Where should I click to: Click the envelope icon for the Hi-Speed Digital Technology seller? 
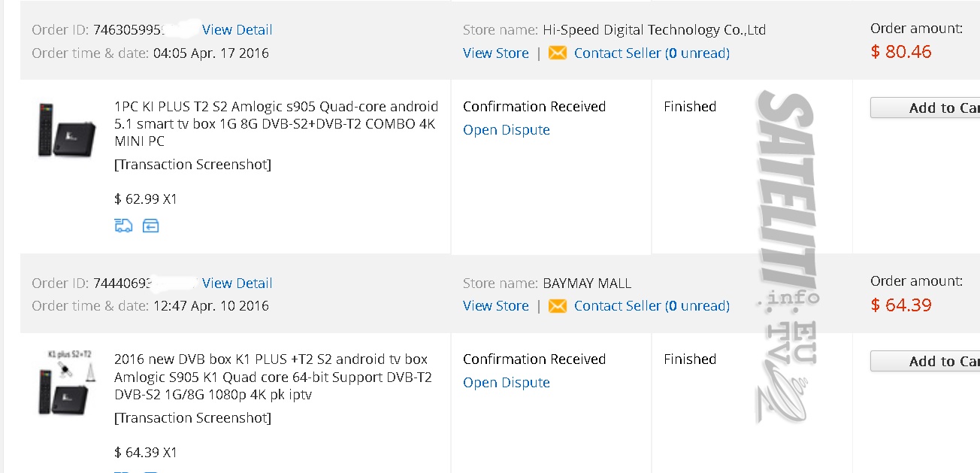[x=558, y=53]
